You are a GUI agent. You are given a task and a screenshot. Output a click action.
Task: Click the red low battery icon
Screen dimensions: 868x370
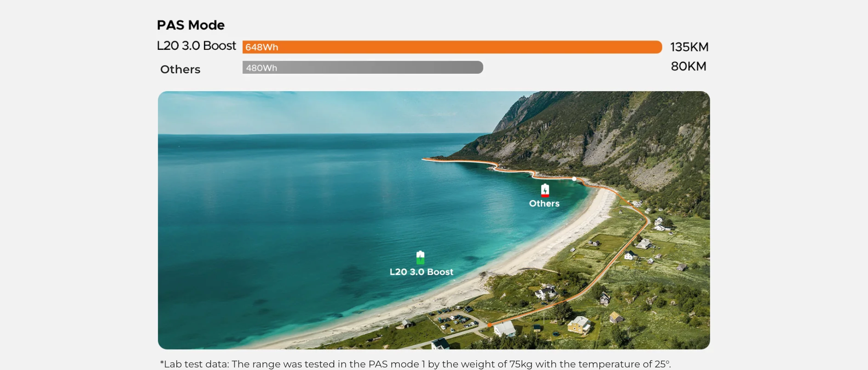(x=545, y=190)
